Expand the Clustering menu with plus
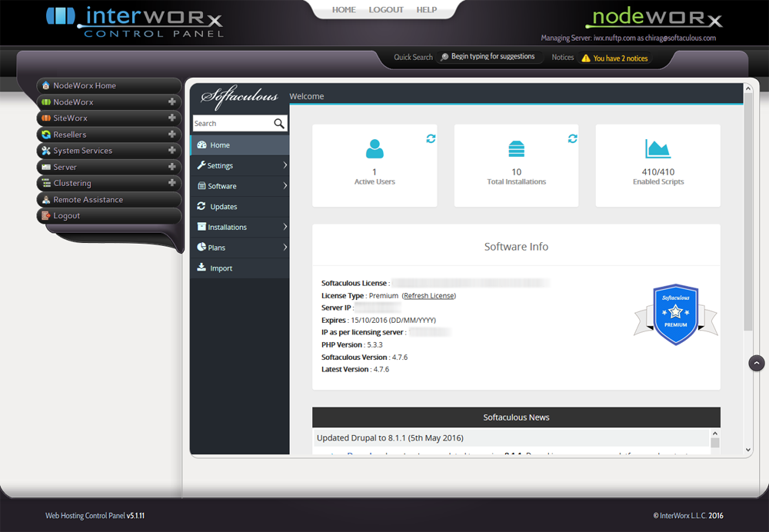 (171, 183)
